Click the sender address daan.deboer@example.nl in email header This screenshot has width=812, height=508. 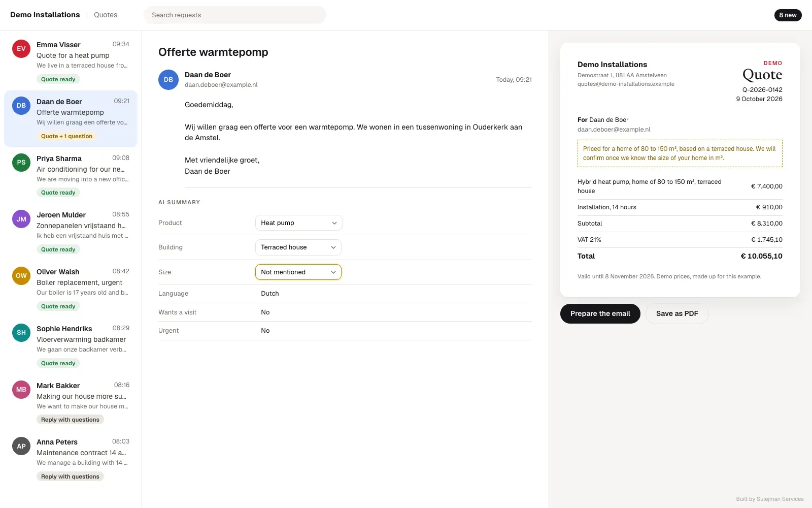pos(221,85)
